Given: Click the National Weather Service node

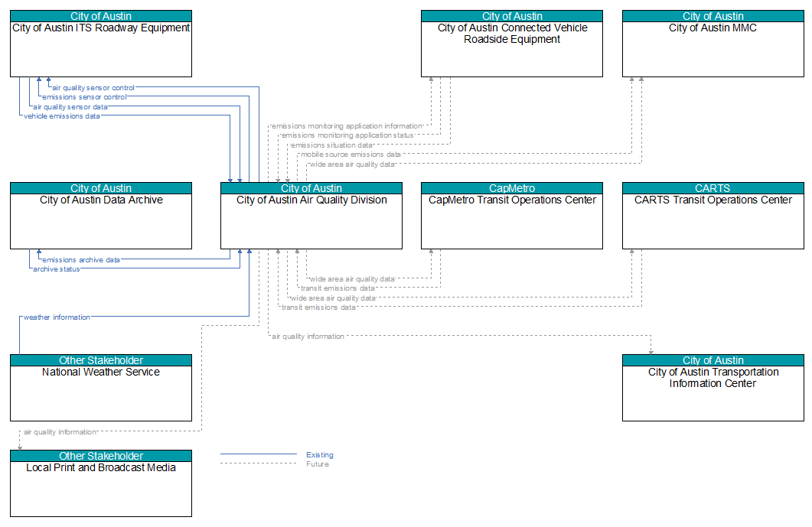Looking at the screenshot, I should [x=101, y=388].
